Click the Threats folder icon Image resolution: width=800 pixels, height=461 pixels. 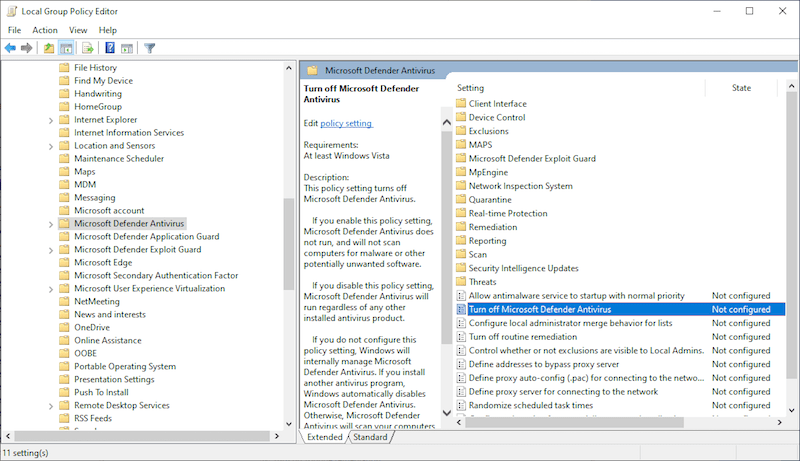(x=461, y=281)
